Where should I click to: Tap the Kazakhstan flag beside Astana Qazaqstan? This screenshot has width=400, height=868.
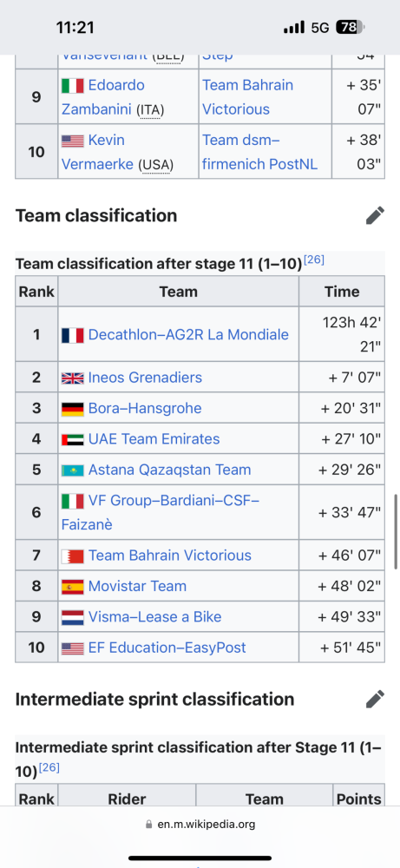(73, 470)
